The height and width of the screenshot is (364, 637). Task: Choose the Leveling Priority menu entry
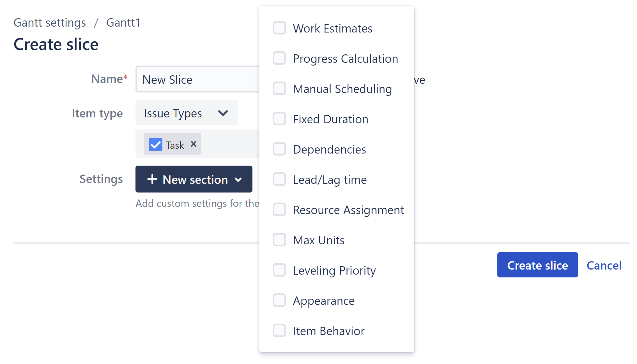[334, 270]
